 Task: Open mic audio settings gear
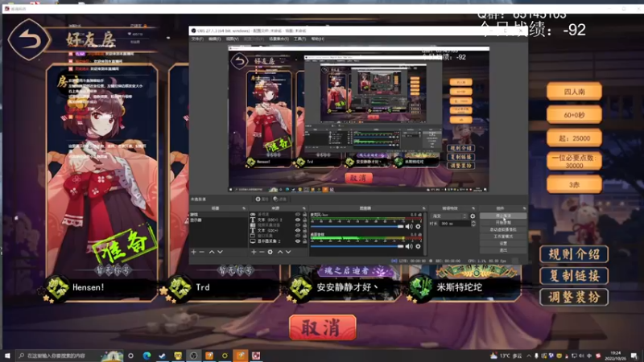418,226
